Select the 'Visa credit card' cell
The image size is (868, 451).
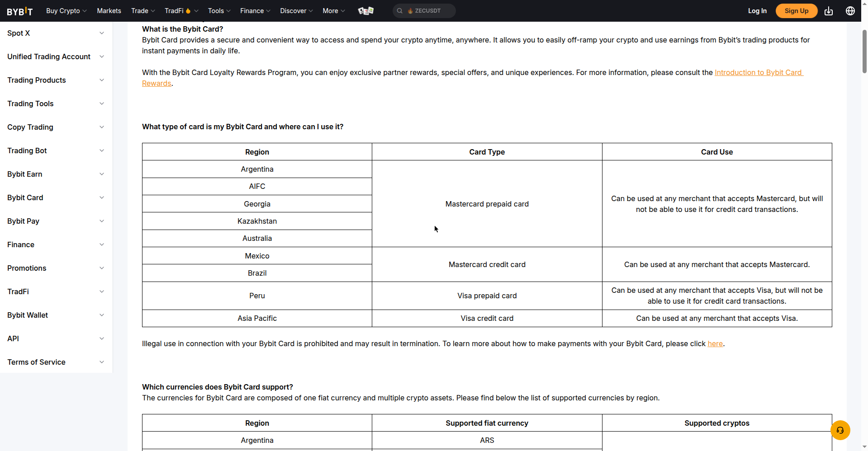(487, 318)
